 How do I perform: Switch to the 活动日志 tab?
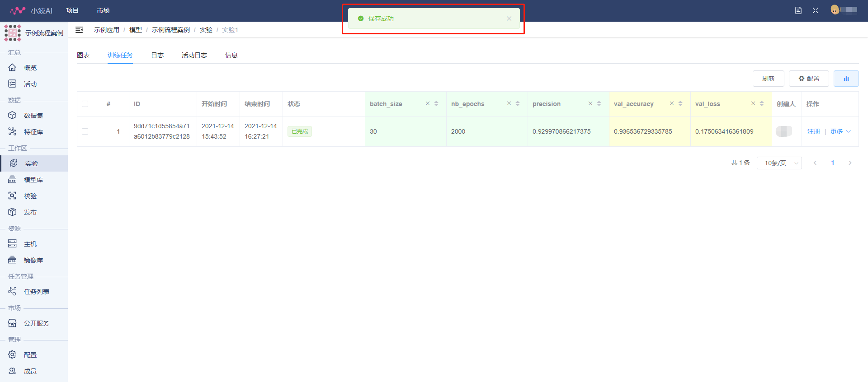tap(194, 55)
